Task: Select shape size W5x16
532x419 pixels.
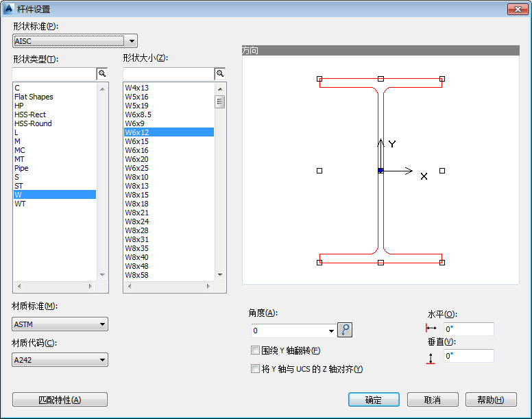Action: (x=169, y=97)
